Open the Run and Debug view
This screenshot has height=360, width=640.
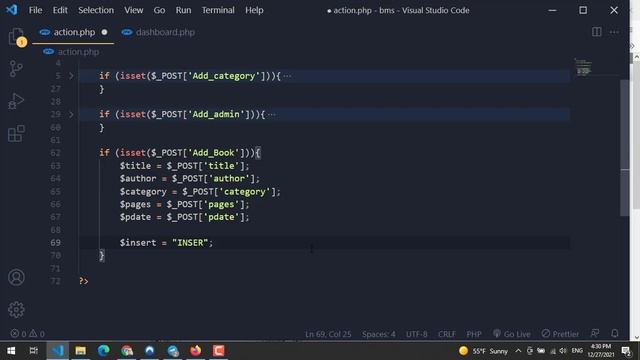click(16, 101)
